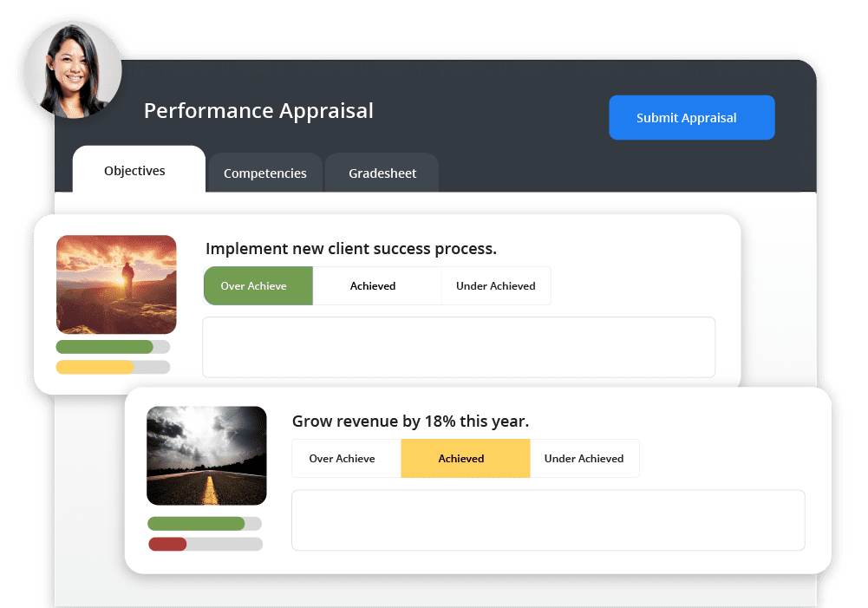Select Over Achieve for client success process
This screenshot has width=868, height=608.
(258, 285)
